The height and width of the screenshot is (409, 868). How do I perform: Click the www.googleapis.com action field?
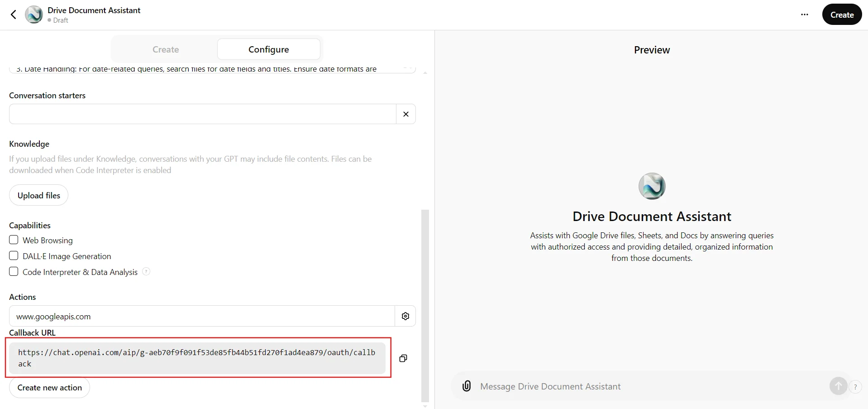tap(202, 316)
